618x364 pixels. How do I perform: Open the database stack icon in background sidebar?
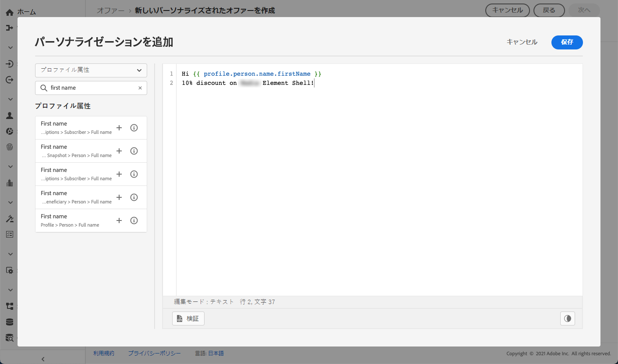pos(10,322)
